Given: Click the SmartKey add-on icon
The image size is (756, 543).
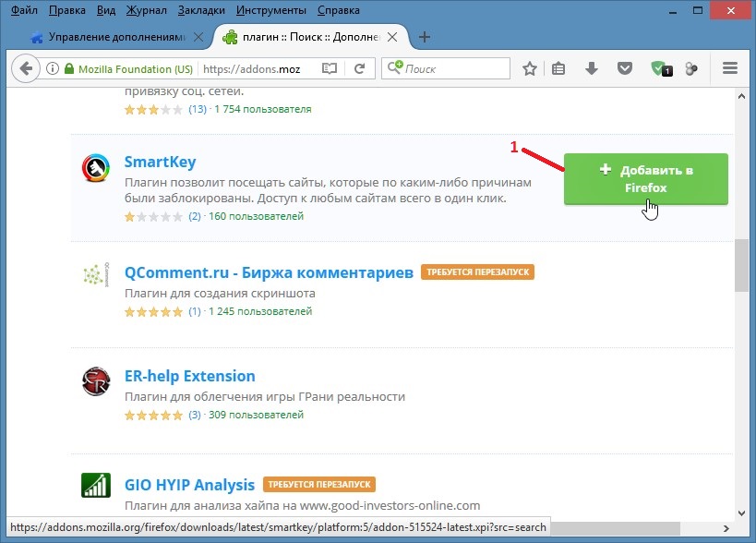Looking at the screenshot, I should [x=95, y=168].
